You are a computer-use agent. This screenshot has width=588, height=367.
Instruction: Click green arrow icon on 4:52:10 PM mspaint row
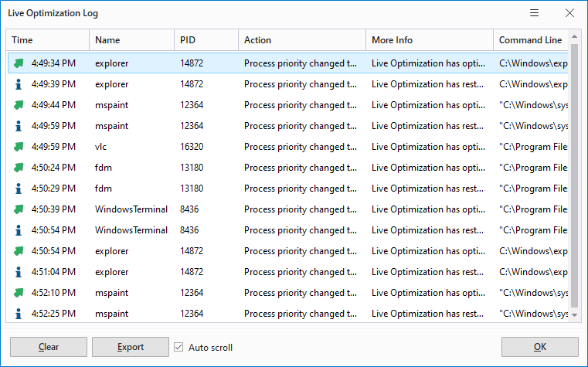pyautogui.click(x=19, y=293)
